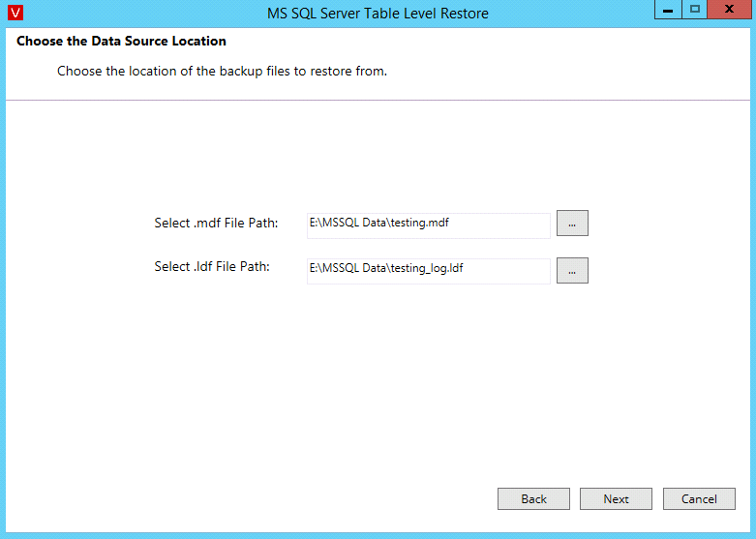Click the window title 'MS SQL Server Table Level Restore'

coord(378,13)
